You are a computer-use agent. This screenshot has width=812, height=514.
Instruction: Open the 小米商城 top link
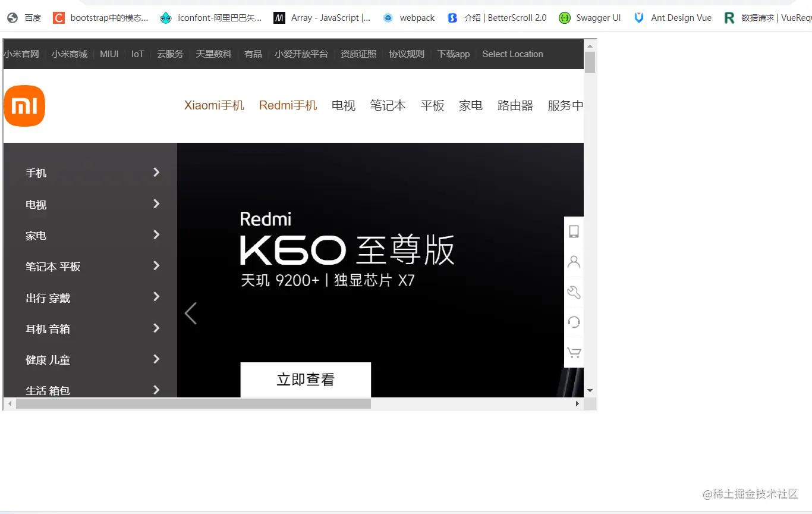(70, 54)
